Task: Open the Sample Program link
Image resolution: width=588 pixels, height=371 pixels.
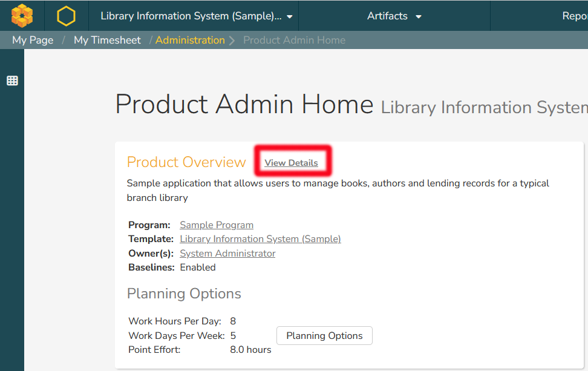Action: tap(217, 225)
